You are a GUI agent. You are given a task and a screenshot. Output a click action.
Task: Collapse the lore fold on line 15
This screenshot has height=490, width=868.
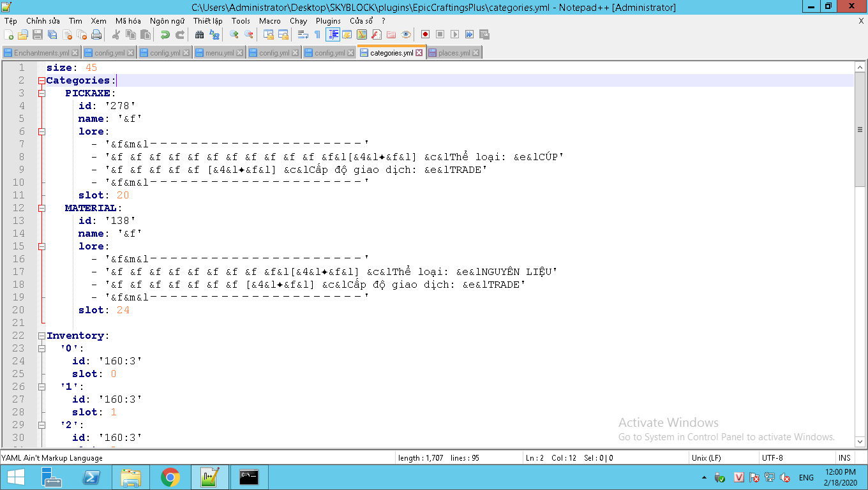click(42, 246)
